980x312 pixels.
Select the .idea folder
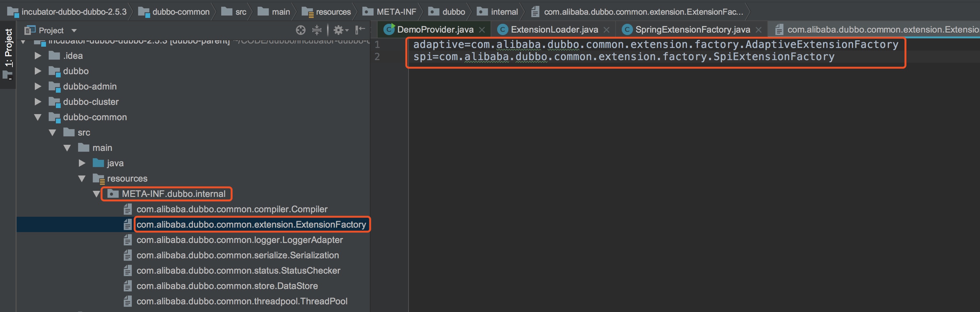(73, 56)
